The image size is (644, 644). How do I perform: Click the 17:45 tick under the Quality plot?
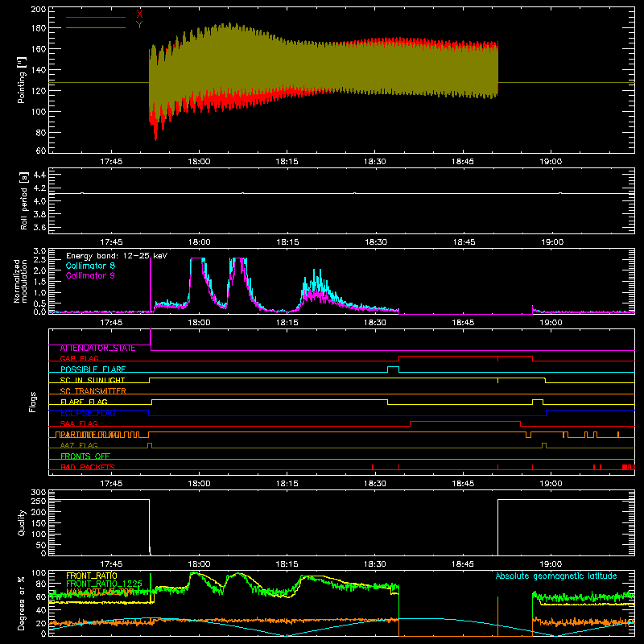[111, 564]
